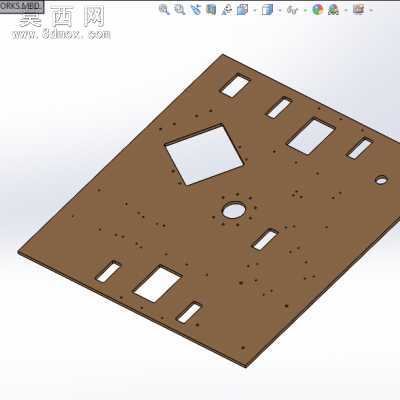Open the View Orientation cube icon
The image size is (400, 400).
point(242,10)
